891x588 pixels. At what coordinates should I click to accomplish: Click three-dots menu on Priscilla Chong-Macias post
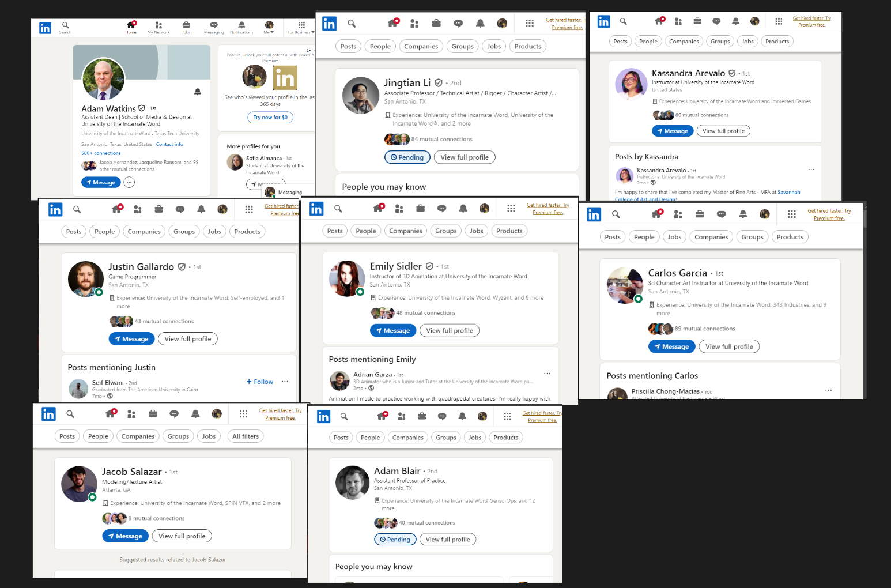click(x=828, y=390)
